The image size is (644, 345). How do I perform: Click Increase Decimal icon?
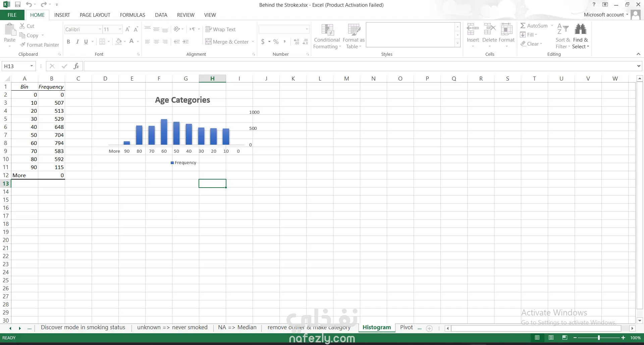(x=297, y=42)
